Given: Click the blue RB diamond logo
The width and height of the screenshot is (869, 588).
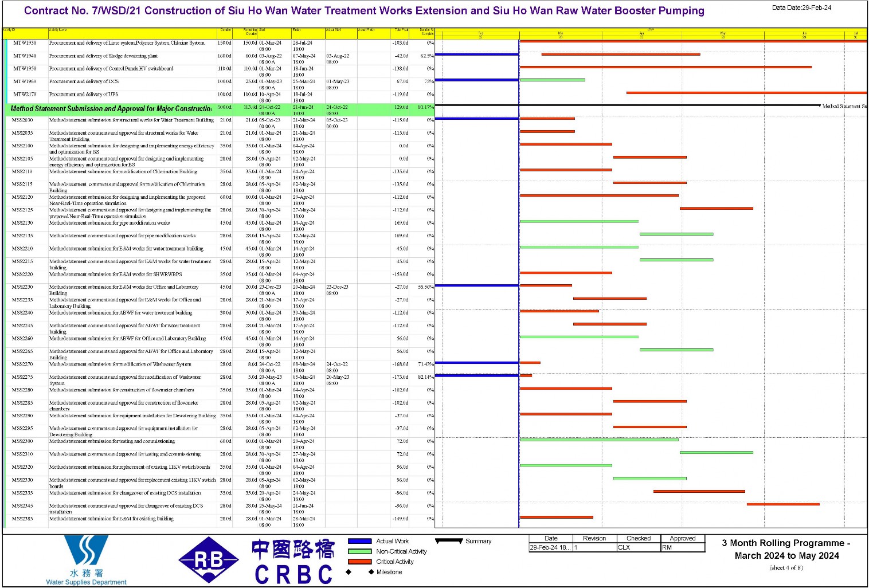Looking at the screenshot, I should point(209,560).
